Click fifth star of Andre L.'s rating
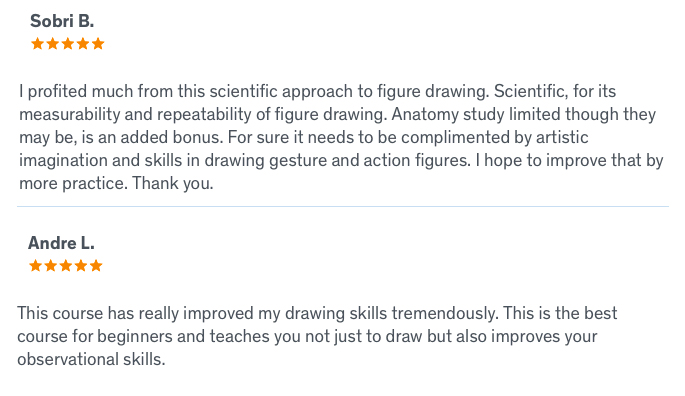Viewport: 685px width, 396px height. pyautogui.click(x=96, y=266)
